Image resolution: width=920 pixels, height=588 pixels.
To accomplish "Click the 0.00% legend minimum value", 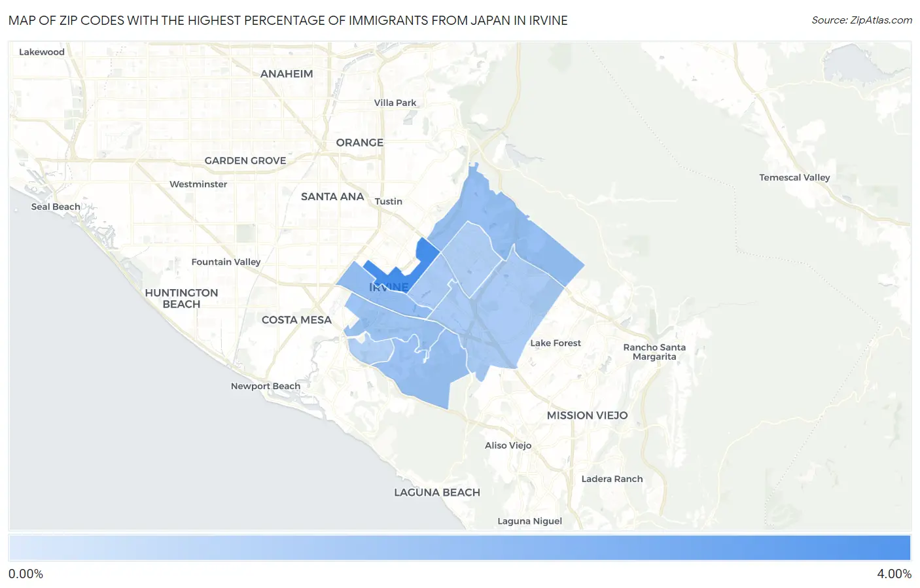I will pos(26,574).
